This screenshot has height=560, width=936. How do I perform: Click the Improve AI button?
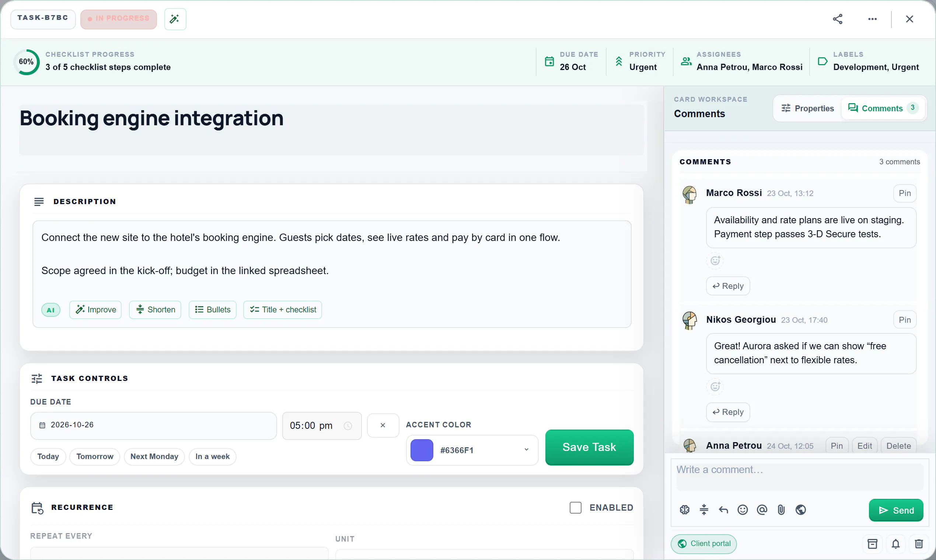click(x=95, y=310)
